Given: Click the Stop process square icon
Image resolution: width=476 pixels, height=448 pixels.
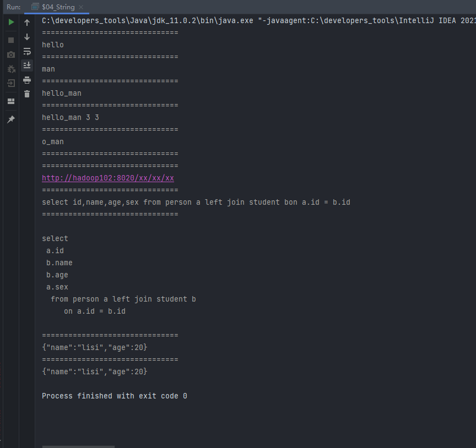Looking at the screenshot, I should 11,40.
